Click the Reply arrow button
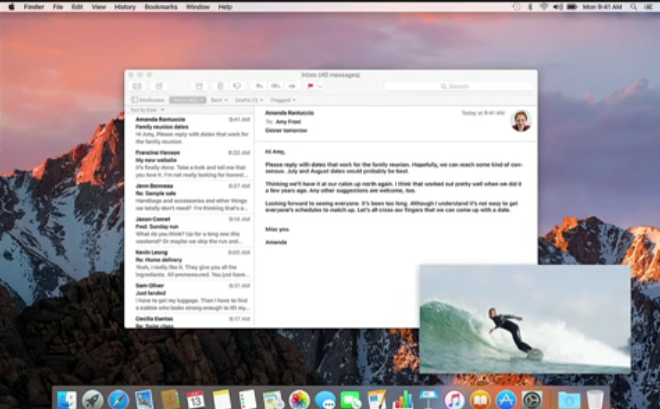This screenshot has height=409, width=660. click(x=259, y=87)
